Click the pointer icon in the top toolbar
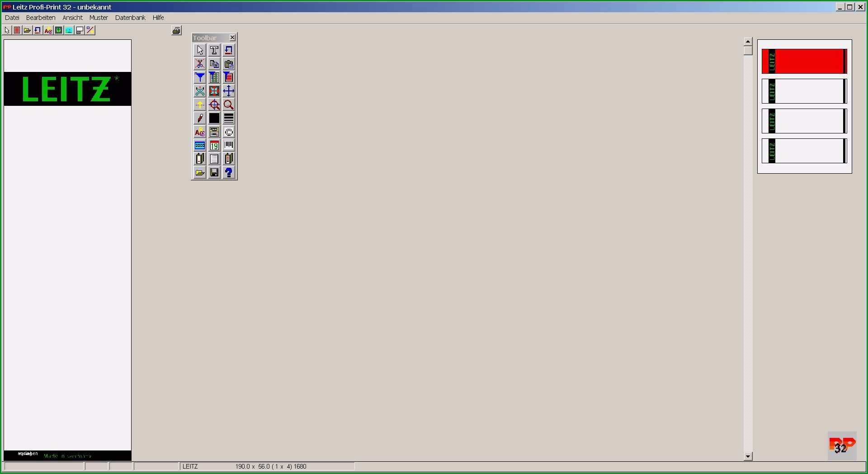 (x=7, y=30)
